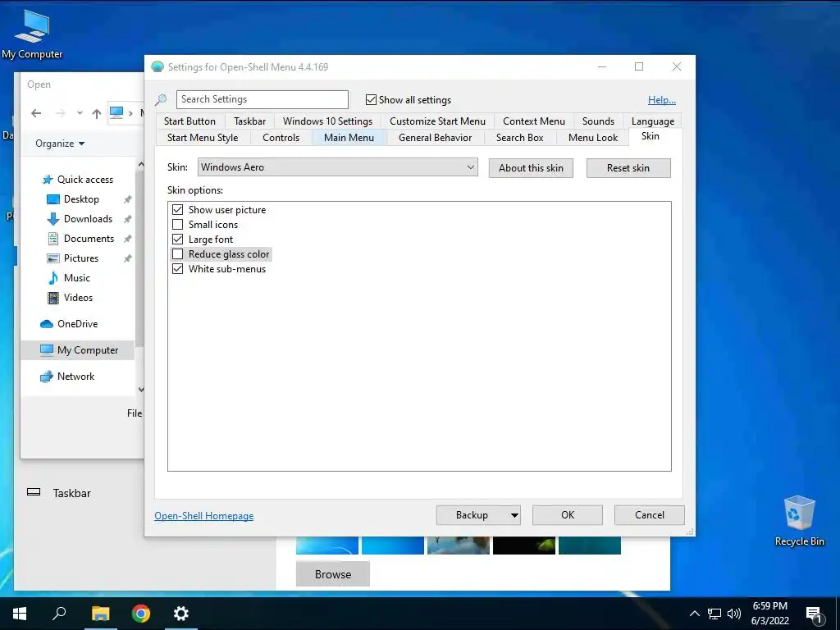Viewport: 840px width, 630px height.
Task: Select Downloads in the navigation pane
Action: click(80, 219)
